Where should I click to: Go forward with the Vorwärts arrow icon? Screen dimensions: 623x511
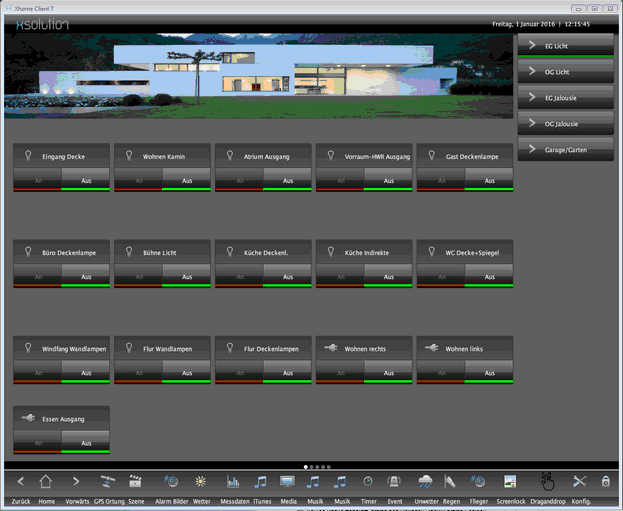point(76,482)
